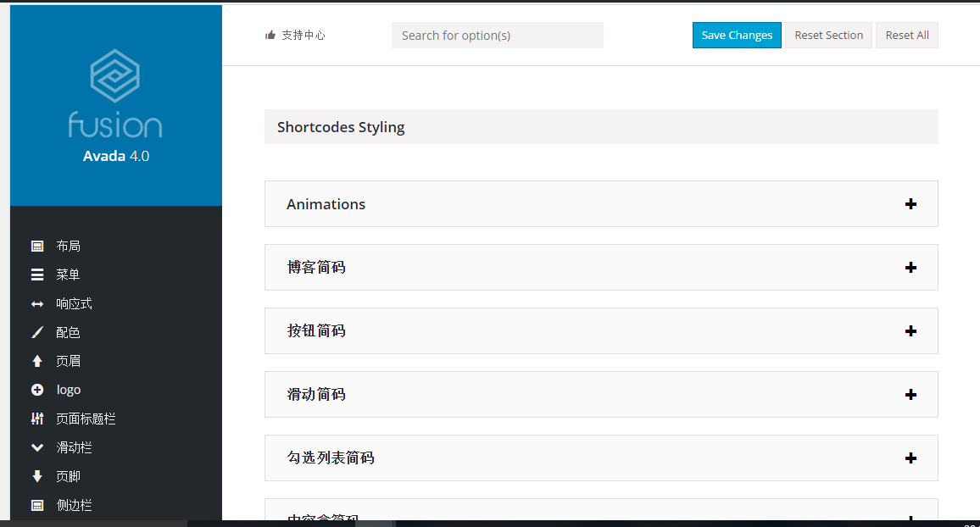Focus the Search for option(s) field
980x527 pixels.
[497, 36]
